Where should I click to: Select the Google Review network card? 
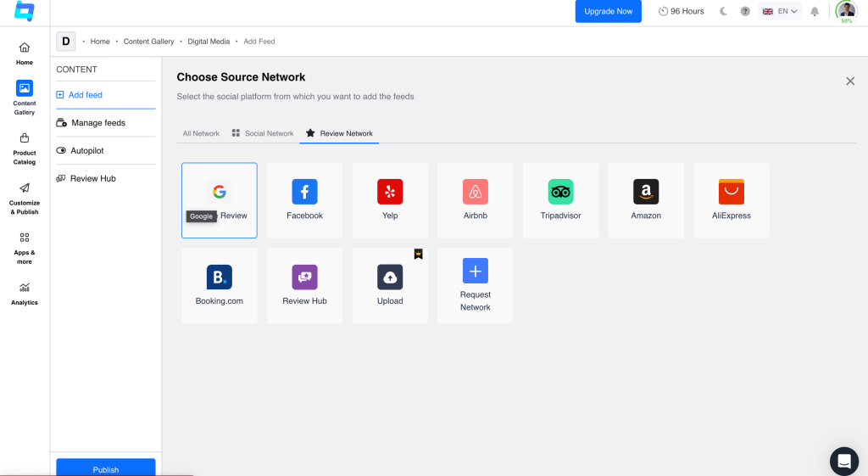click(220, 200)
